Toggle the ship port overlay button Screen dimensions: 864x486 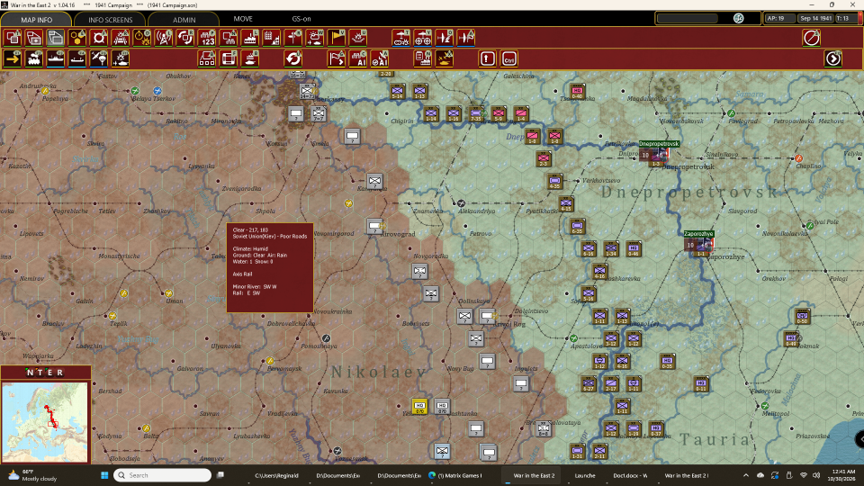(250, 37)
